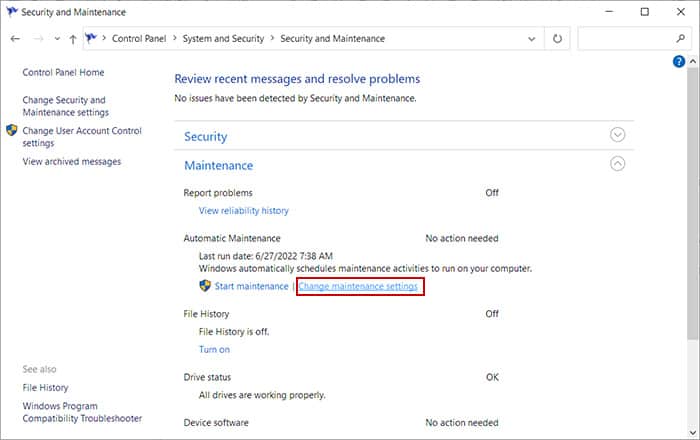Click the Report problems 'Off' value

pos(492,193)
